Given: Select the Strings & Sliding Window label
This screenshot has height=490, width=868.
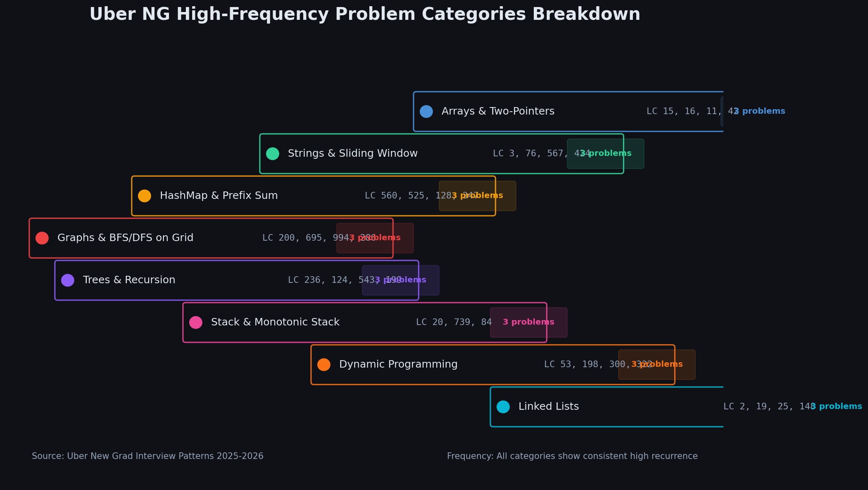Looking at the screenshot, I should pyautogui.click(x=353, y=154).
